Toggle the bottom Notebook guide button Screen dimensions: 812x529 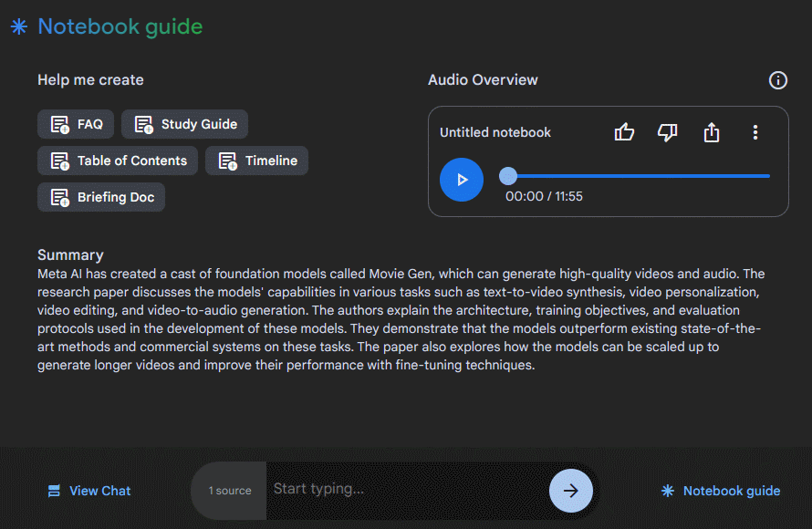(721, 491)
